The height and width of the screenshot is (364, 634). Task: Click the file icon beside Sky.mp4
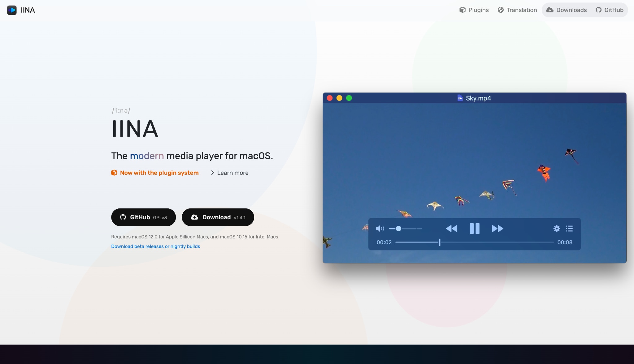click(460, 98)
